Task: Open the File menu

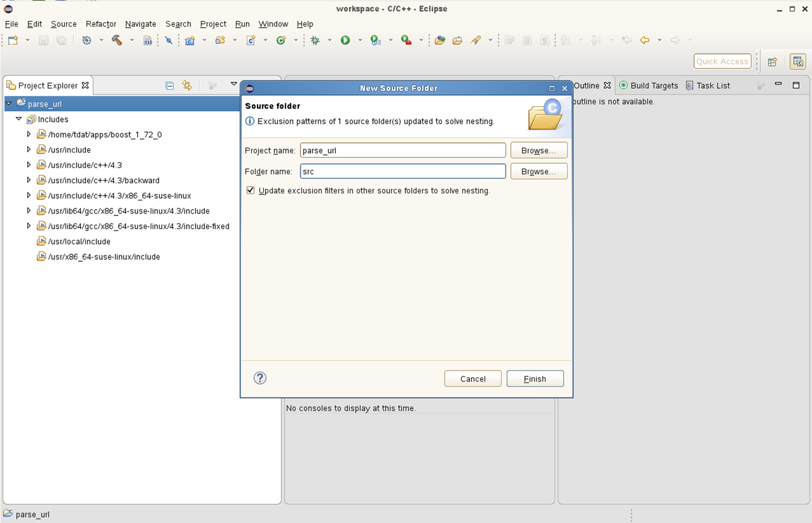Action: pyautogui.click(x=12, y=24)
